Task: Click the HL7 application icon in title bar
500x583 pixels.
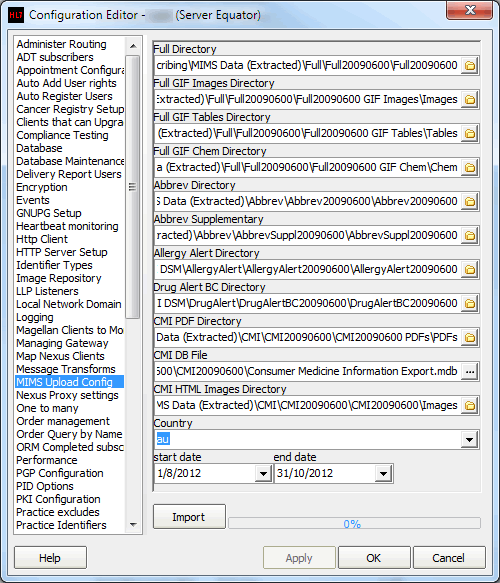Action: [x=16, y=15]
